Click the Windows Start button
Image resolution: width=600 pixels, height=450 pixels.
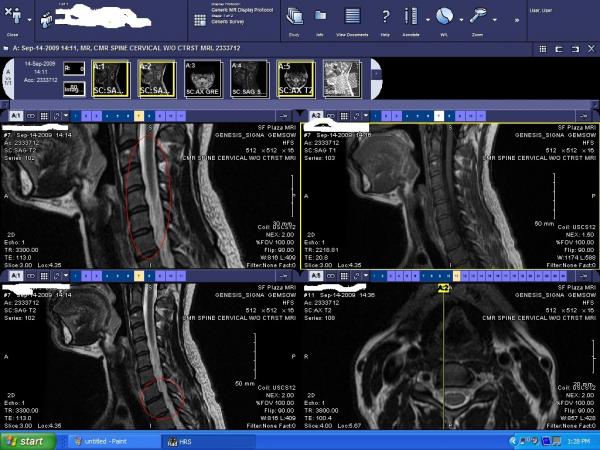[x=24, y=440]
